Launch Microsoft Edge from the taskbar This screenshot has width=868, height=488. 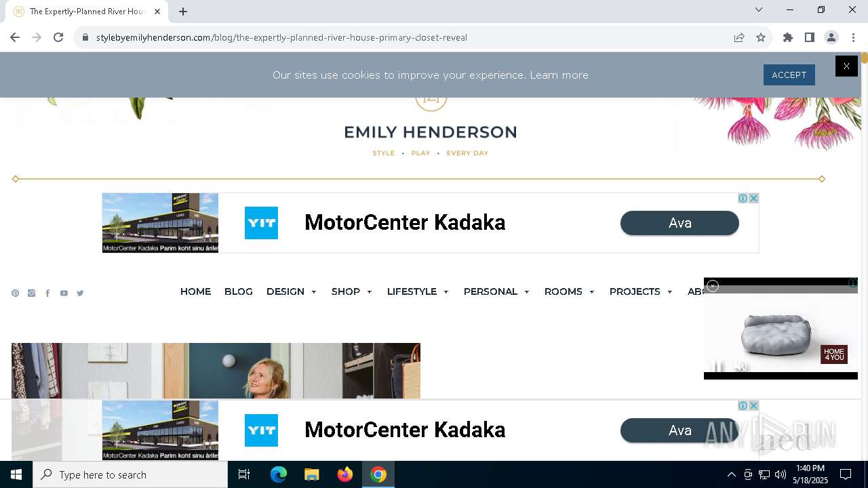pos(279,474)
